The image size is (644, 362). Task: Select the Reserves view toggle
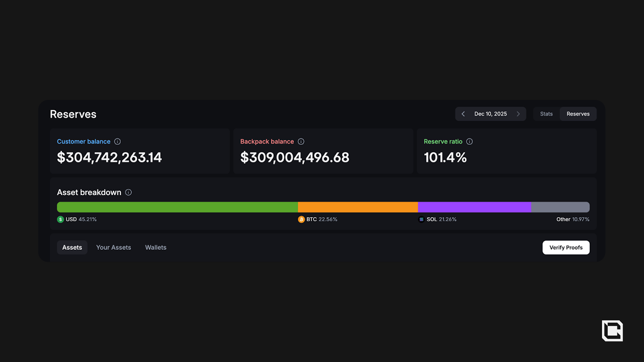point(578,114)
